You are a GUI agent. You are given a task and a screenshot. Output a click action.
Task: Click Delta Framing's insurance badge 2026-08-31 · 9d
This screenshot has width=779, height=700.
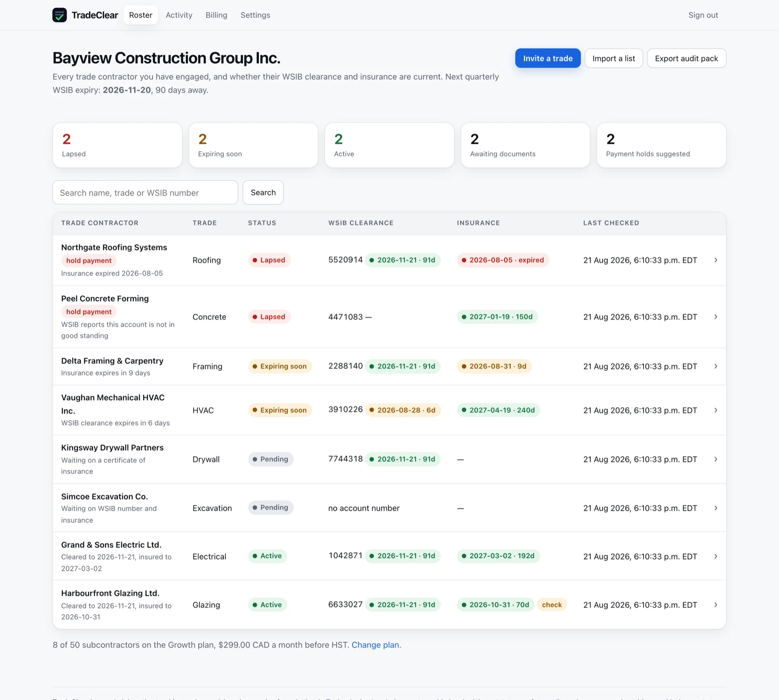point(494,366)
